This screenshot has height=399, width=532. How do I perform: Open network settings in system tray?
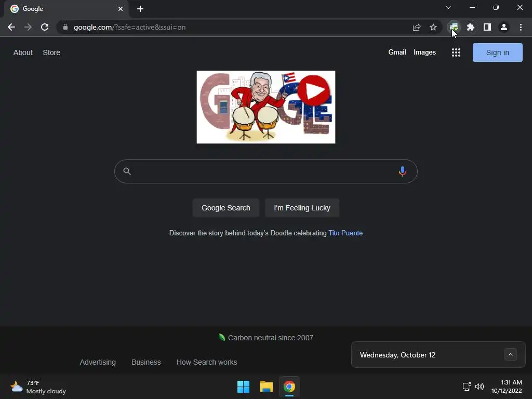pyautogui.click(x=467, y=387)
